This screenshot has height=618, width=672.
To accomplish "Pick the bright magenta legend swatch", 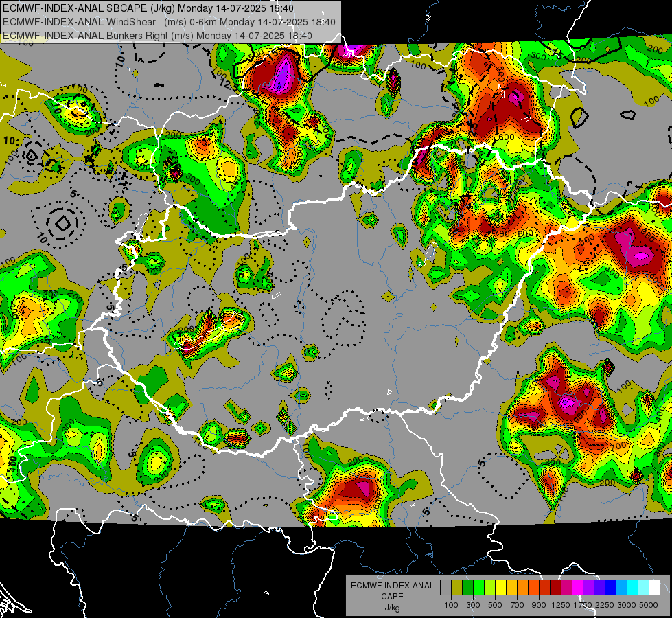I will 578,588.
